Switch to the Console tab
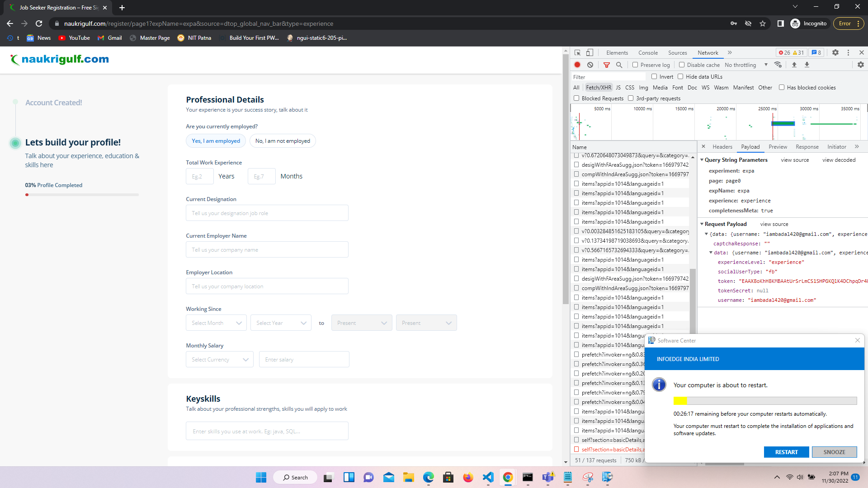 [x=648, y=53]
